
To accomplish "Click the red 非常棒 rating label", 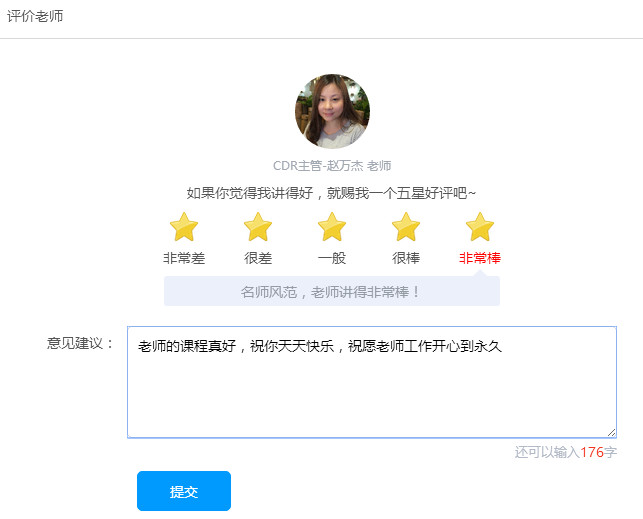I will click(480, 258).
